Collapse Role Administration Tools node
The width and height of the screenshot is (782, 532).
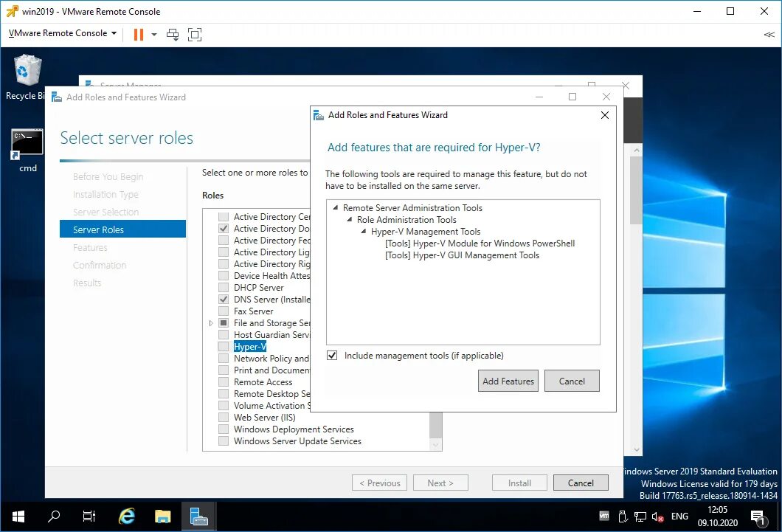[x=350, y=219]
